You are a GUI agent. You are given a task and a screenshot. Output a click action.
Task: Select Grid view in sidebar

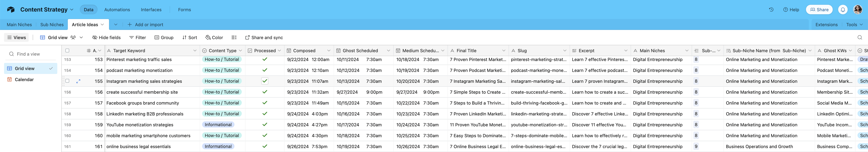(x=31, y=69)
